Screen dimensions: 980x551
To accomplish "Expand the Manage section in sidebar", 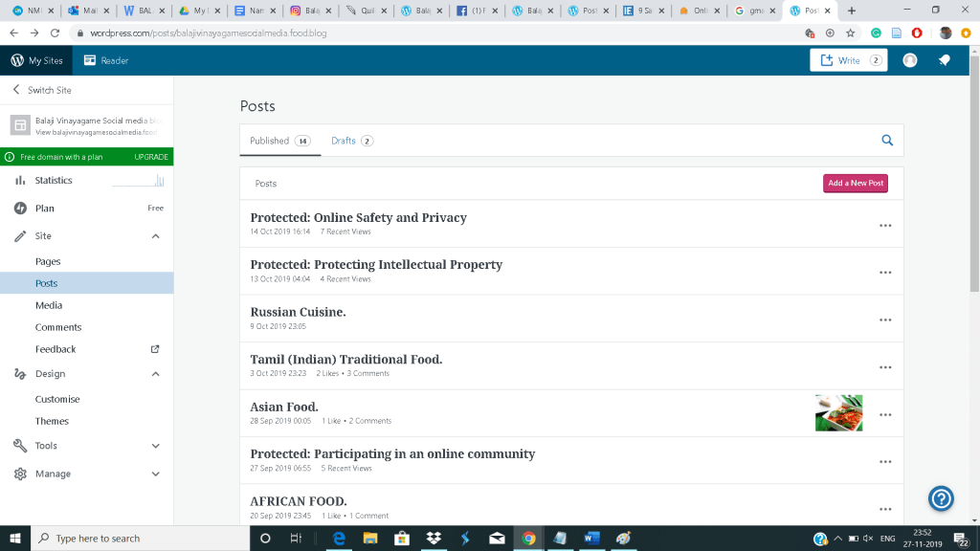I will point(156,474).
